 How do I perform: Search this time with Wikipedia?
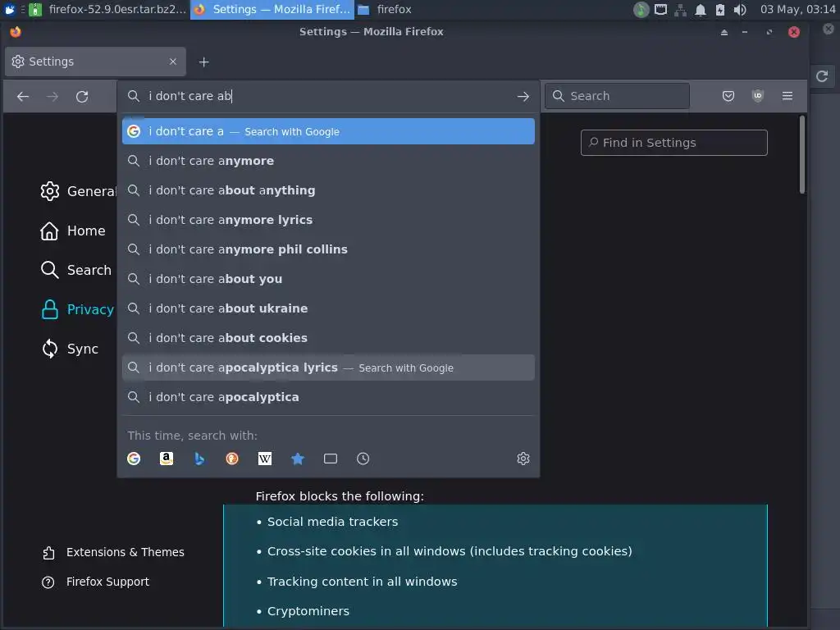265,459
